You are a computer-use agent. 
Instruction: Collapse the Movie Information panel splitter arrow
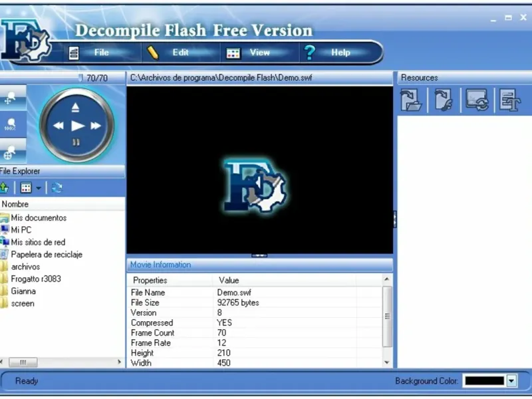tap(259, 255)
